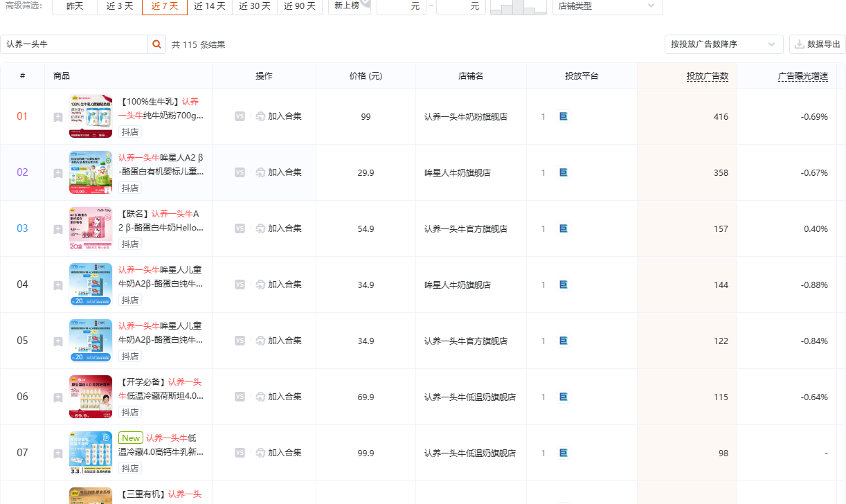Click the 价格 (元) column header

[366, 76]
